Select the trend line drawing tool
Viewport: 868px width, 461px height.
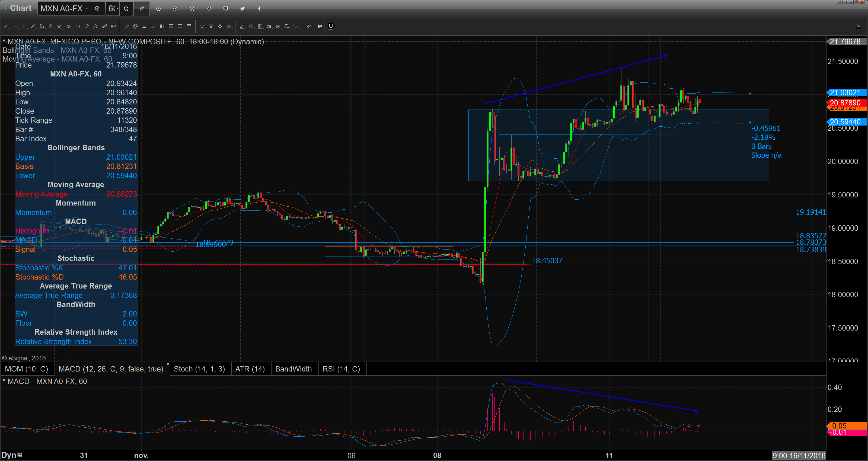[x=6, y=26]
